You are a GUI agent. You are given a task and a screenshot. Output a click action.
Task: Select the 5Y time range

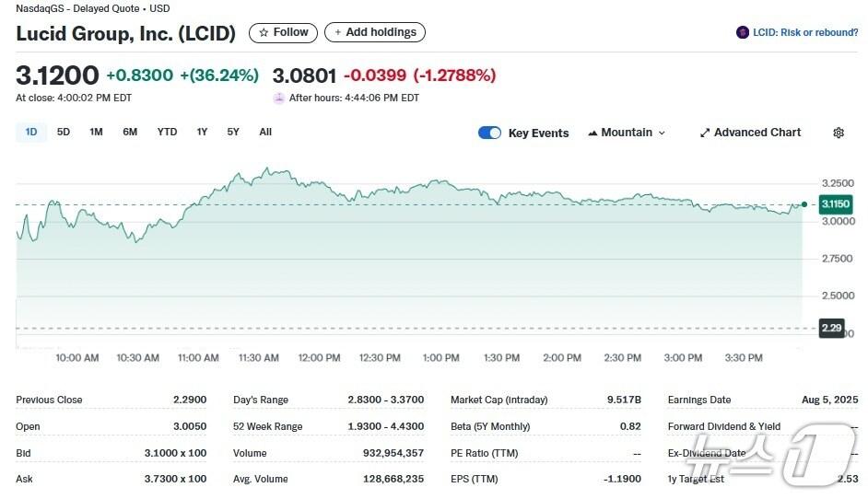[233, 132]
